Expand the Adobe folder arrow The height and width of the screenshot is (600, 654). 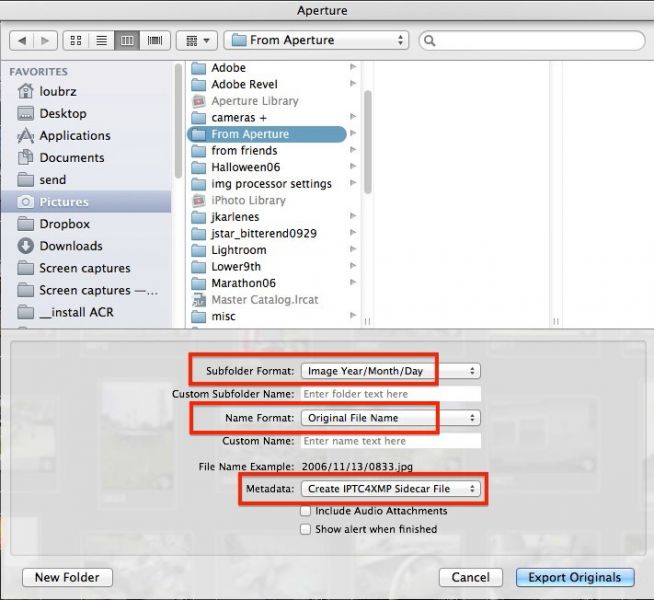click(x=353, y=67)
